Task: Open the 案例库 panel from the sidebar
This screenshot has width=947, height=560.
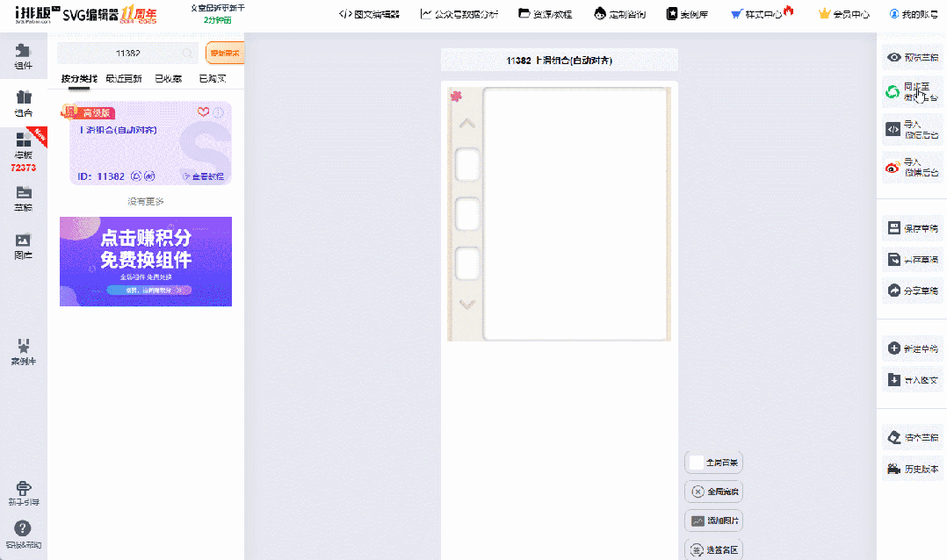Action: click(x=23, y=349)
